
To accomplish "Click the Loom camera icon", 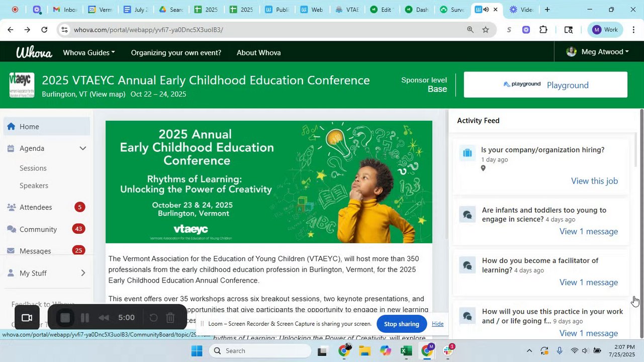I will tap(27, 318).
